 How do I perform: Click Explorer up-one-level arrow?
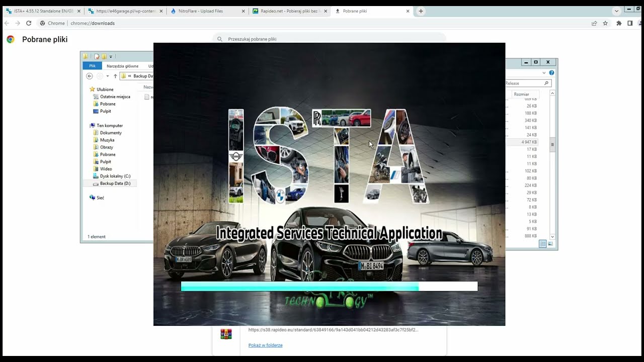tap(115, 76)
